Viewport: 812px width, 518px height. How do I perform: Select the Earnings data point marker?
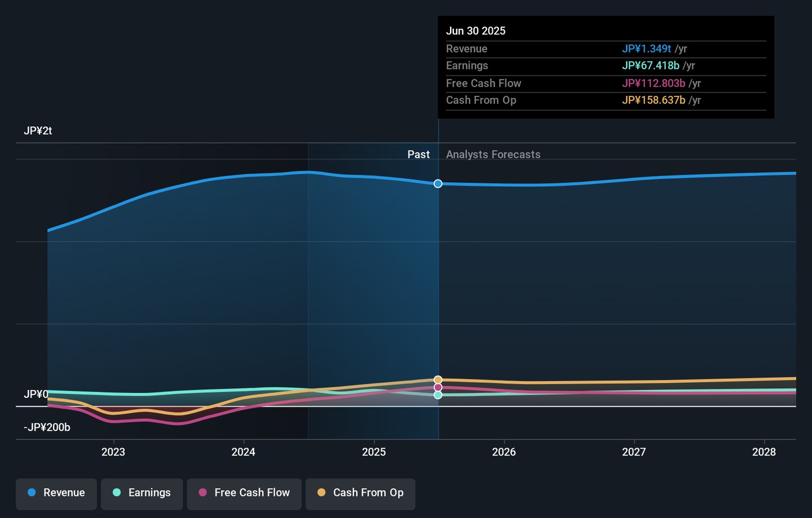point(438,395)
